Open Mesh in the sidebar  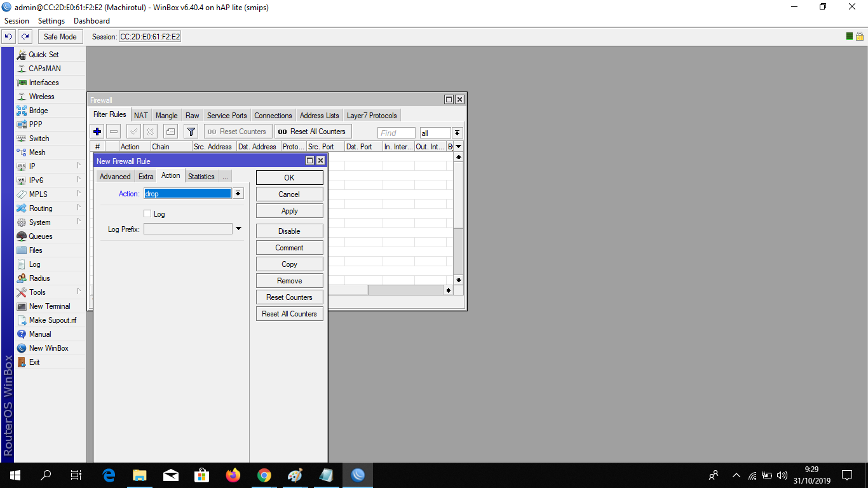tap(50, 152)
